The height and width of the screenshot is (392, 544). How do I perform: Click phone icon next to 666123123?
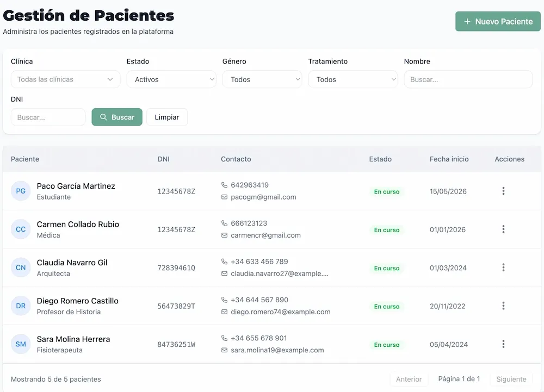tap(225, 223)
